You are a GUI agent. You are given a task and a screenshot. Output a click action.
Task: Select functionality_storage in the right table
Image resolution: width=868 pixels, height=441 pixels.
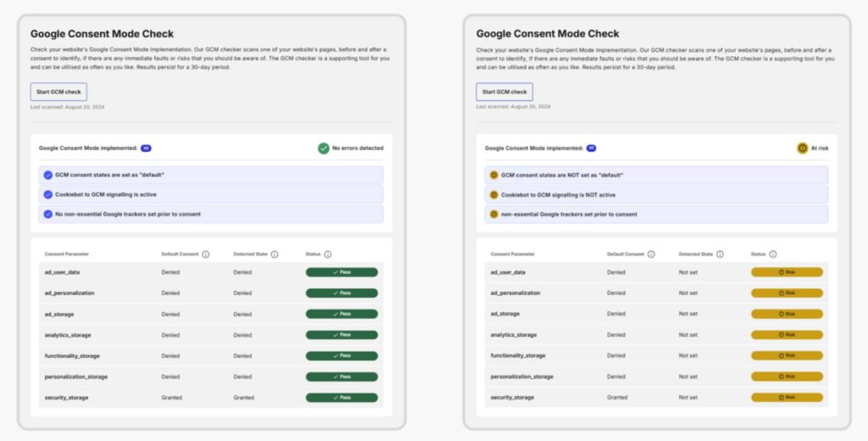pos(518,355)
